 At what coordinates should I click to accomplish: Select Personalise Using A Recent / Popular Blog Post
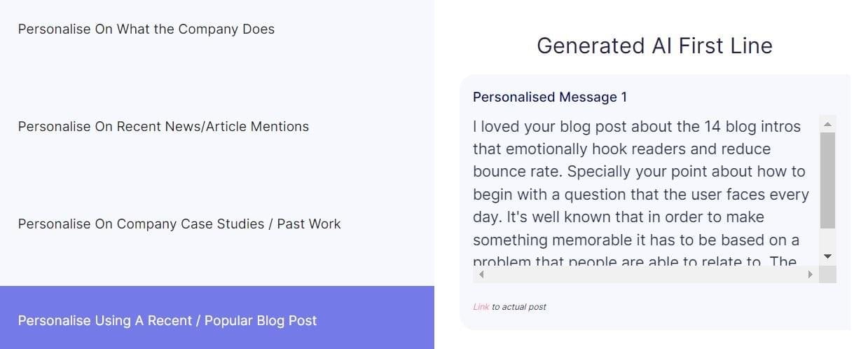pyautogui.click(x=167, y=321)
